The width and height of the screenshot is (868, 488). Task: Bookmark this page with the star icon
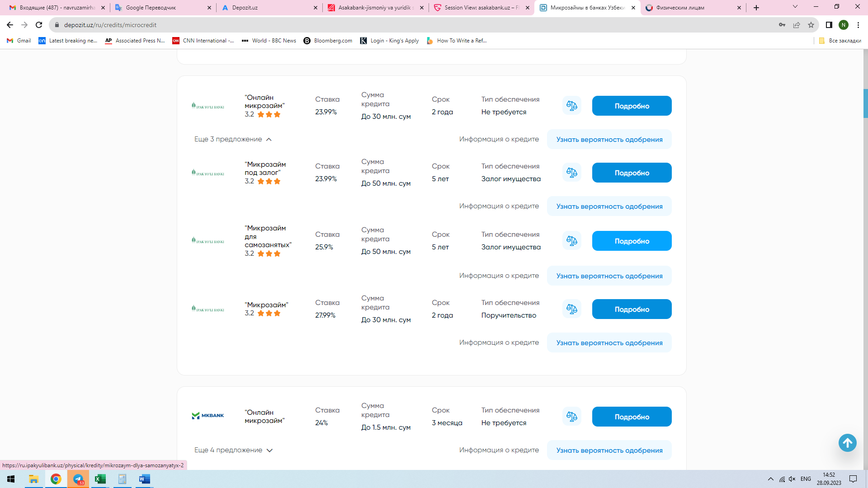pyautogui.click(x=811, y=25)
